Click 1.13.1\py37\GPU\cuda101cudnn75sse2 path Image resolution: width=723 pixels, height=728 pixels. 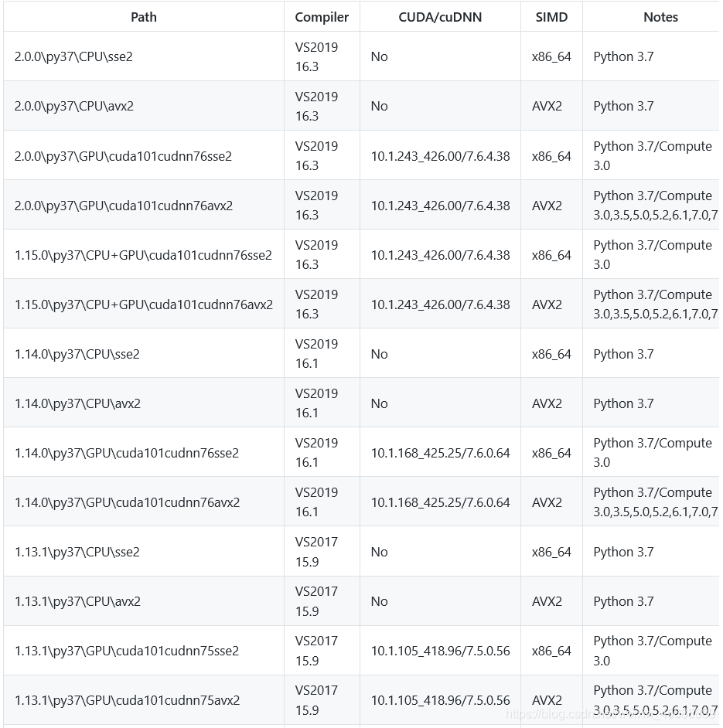point(127,651)
